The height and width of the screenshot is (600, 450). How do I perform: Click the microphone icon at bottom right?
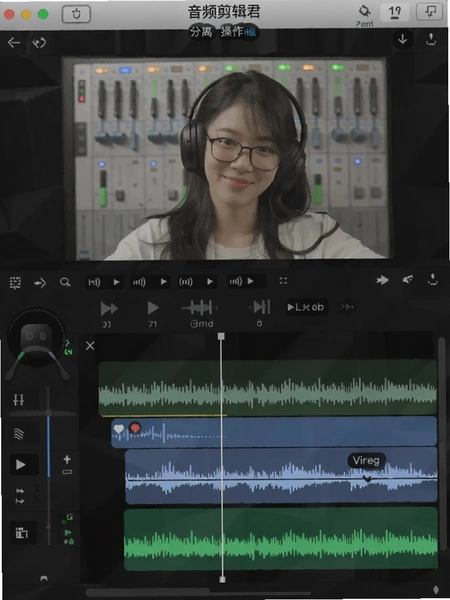436,590
